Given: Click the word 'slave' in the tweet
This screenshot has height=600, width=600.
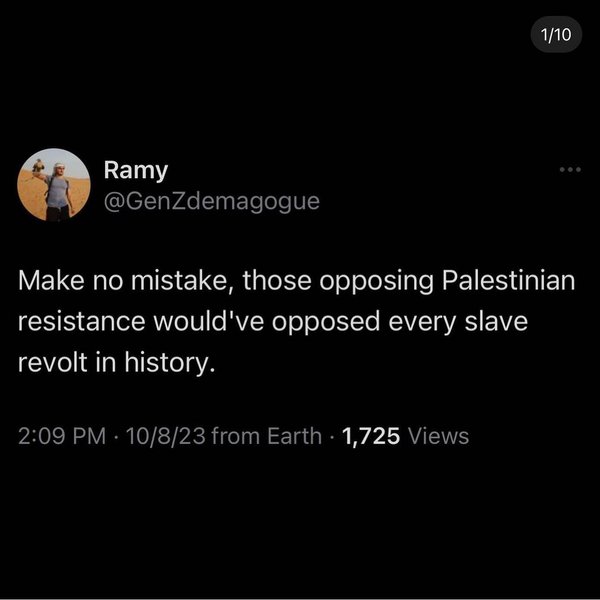Looking at the screenshot, I should tap(496, 321).
